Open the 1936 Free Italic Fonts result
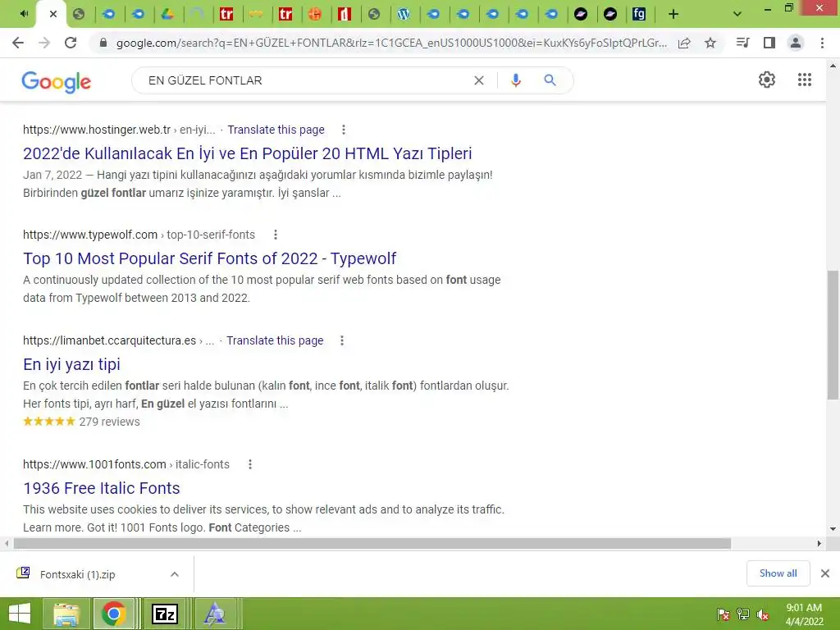 click(x=101, y=489)
